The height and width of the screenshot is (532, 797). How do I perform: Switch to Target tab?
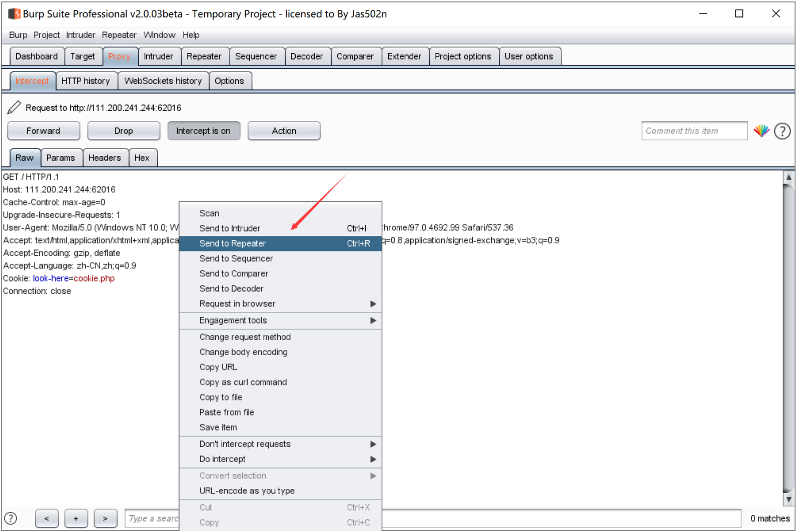click(83, 56)
